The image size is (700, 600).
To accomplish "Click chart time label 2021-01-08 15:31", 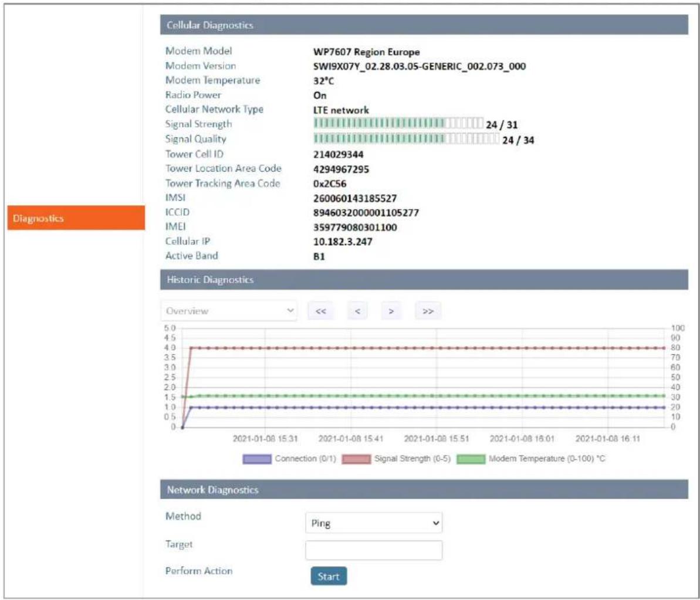I will [x=265, y=439].
